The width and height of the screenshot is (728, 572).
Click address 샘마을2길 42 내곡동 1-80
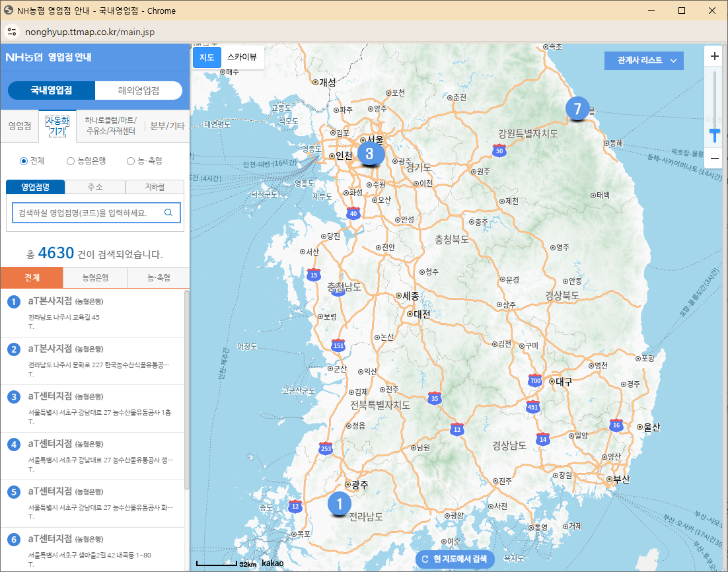pos(90,555)
